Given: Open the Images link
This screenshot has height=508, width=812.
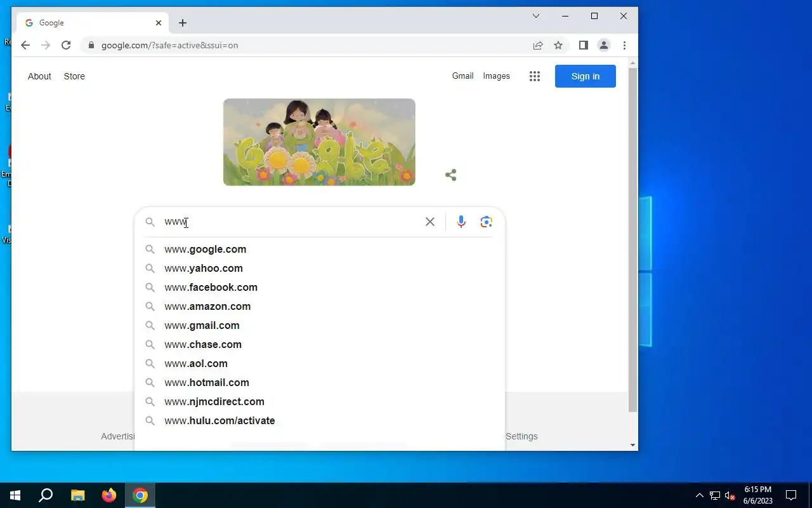Looking at the screenshot, I should tap(496, 76).
